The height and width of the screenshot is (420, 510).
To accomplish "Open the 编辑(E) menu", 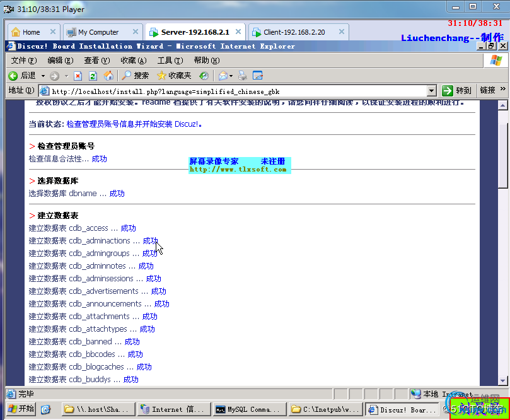I will click(60, 61).
